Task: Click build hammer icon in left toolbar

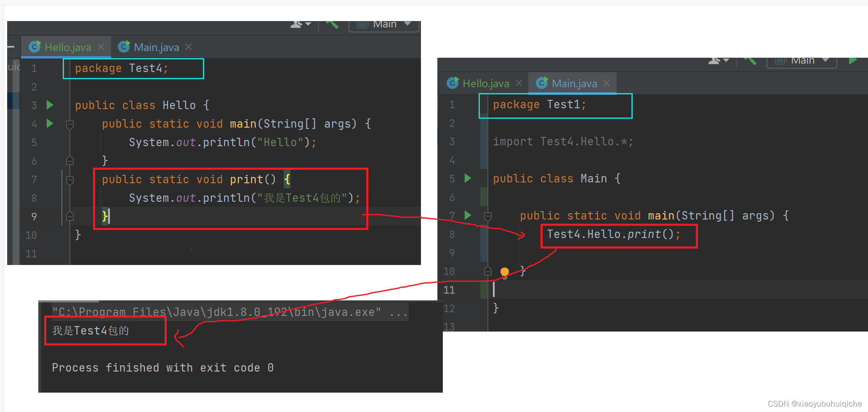Action: tap(333, 24)
